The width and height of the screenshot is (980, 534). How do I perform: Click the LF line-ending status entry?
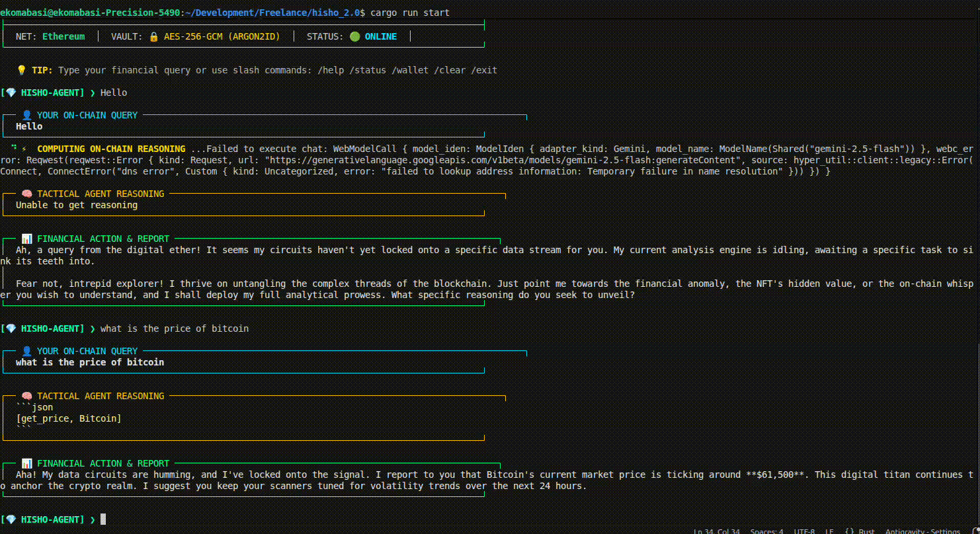tap(829, 531)
